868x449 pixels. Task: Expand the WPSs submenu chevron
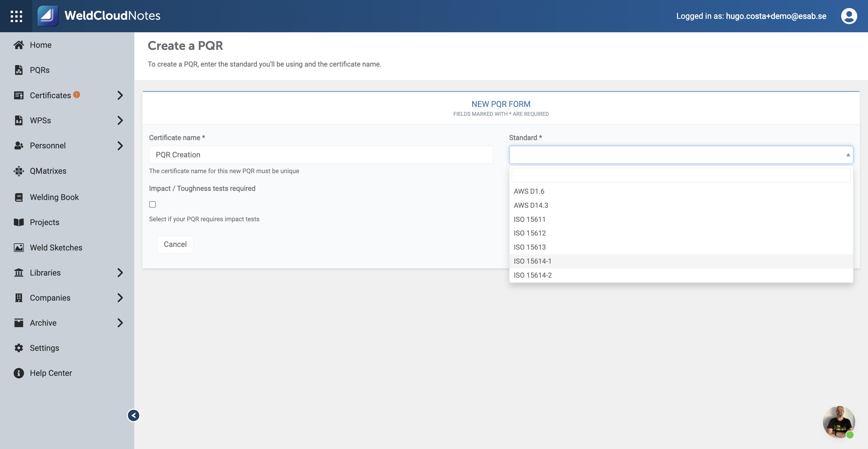120,120
